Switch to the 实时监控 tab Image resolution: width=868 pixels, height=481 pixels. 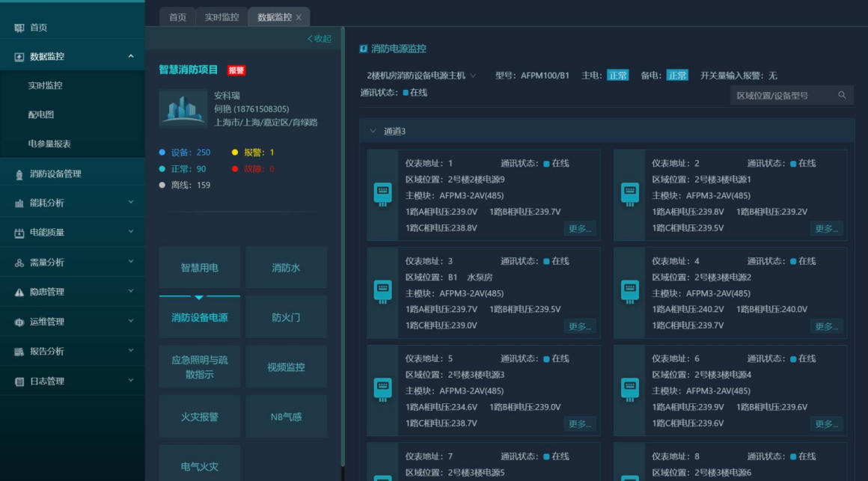point(222,17)
